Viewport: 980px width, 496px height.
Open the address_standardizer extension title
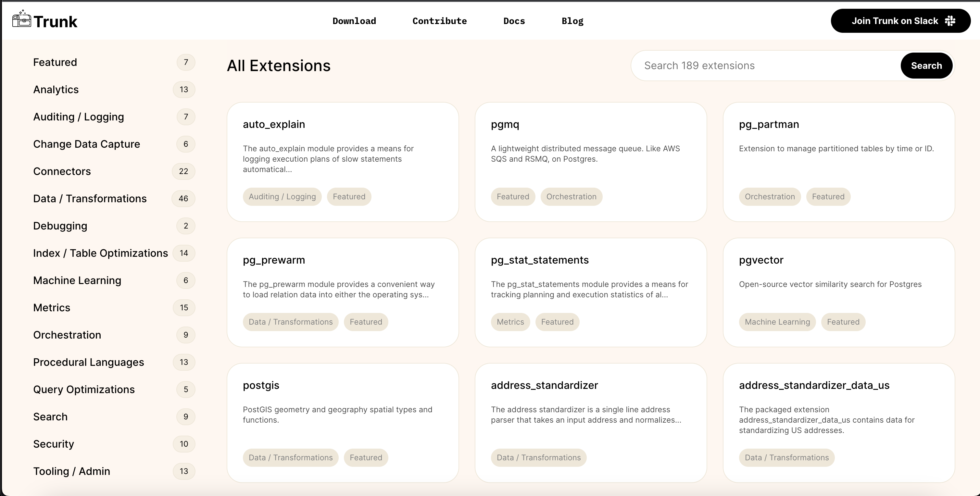tap(545, 385)
